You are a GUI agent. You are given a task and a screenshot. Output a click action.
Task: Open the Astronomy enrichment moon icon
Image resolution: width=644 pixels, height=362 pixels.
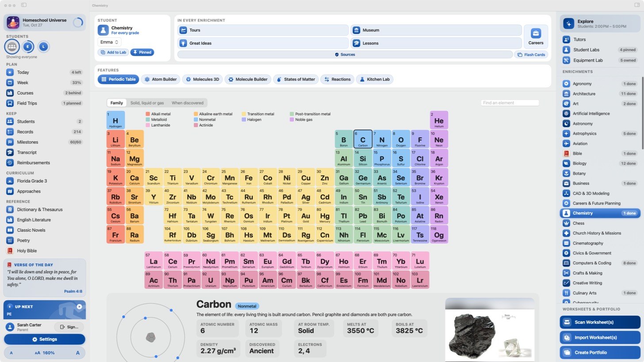tap(566, 123)
